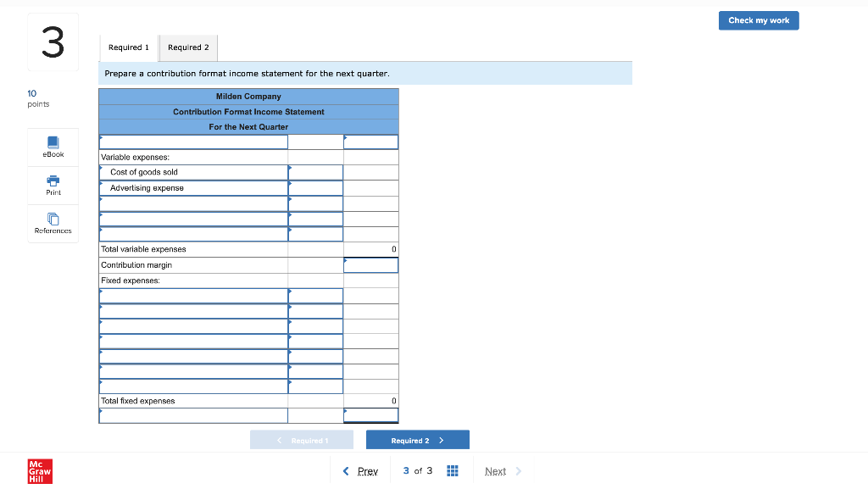Open the eBook panel
Viewport: 868px width, 489px height.
pyautogui.click(x=53, y=147)
